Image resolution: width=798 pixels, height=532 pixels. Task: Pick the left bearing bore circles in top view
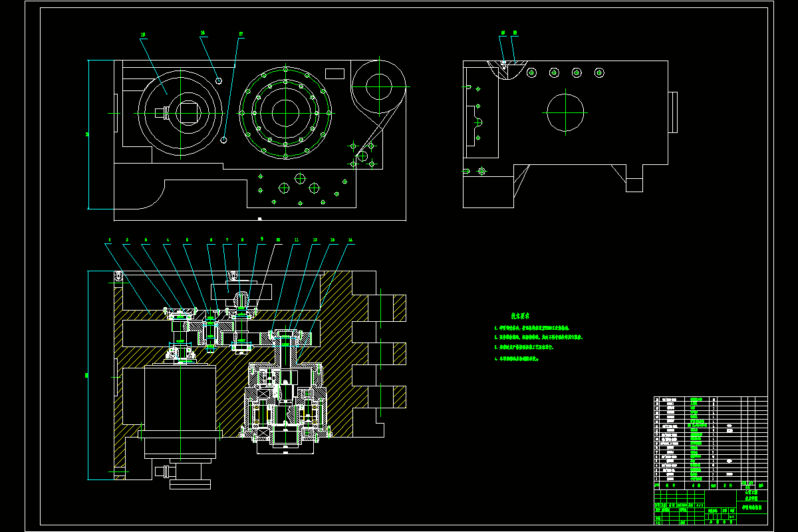[180, 112]
